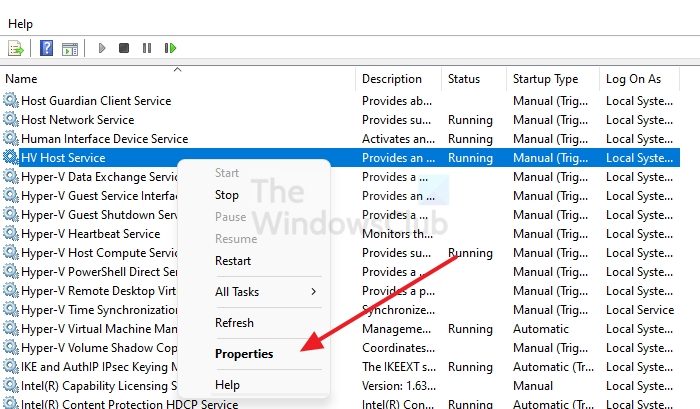Select Restart from the context menu
Image resolution: width=700 pixels, height=409 pixels.
coord(233,261)
